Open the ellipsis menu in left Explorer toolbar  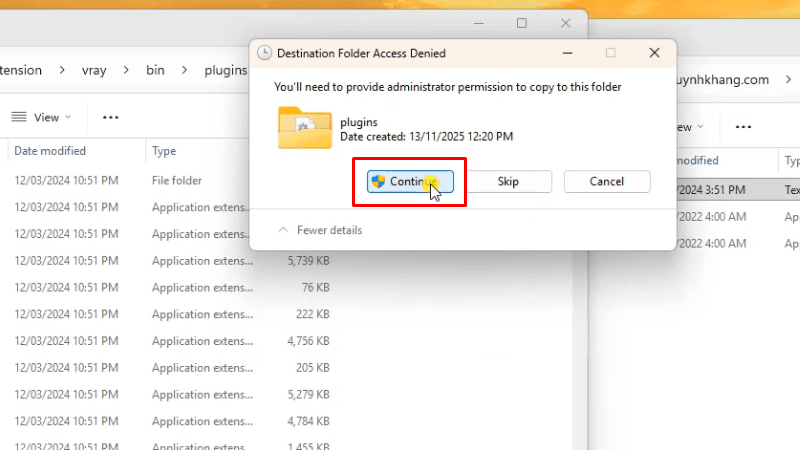[x=110, y=117]
